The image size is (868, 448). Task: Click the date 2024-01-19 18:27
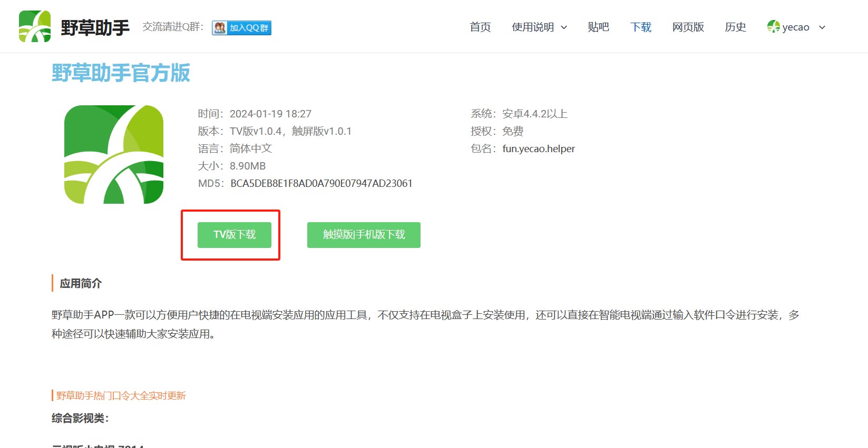(270, 114)
